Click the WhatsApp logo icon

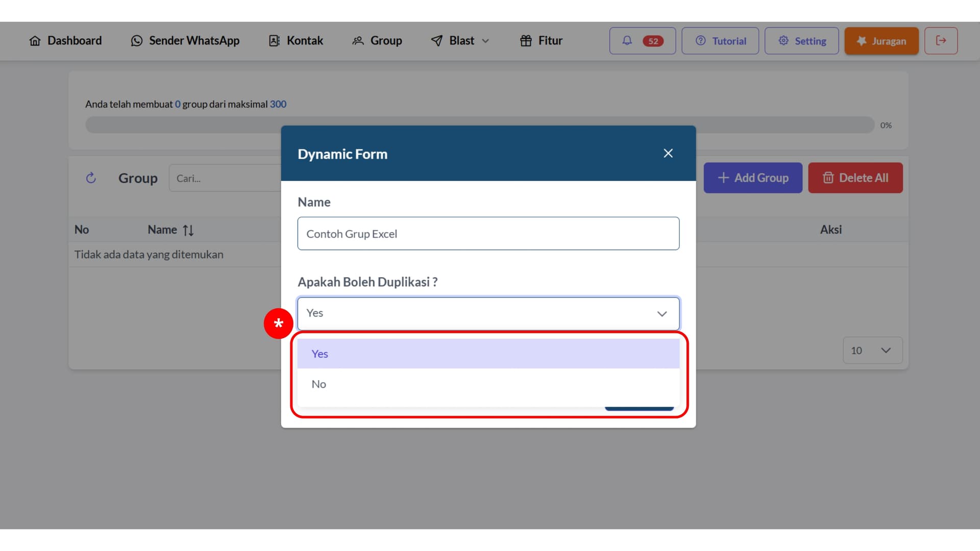[137, 41]
